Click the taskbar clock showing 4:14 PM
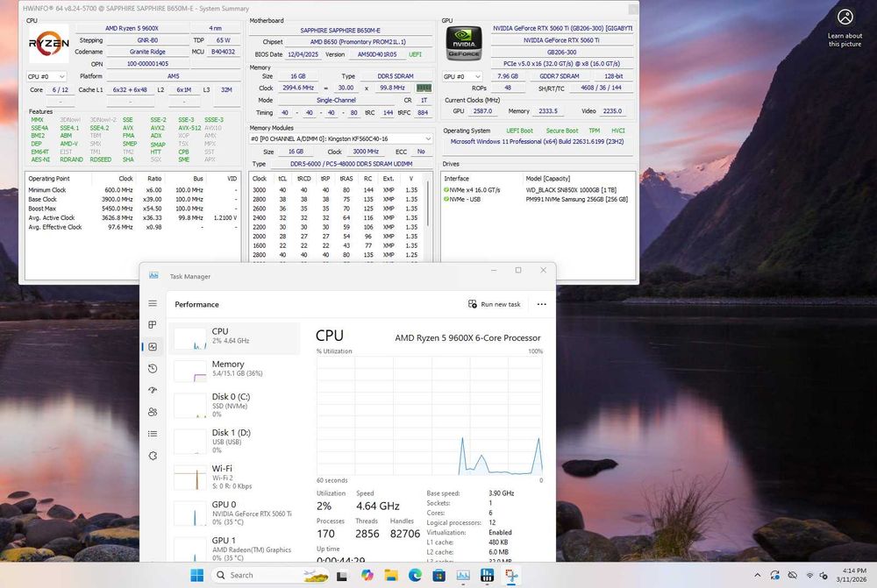The height and width of the screenshot is (588, 877). [x=852, y=575]
